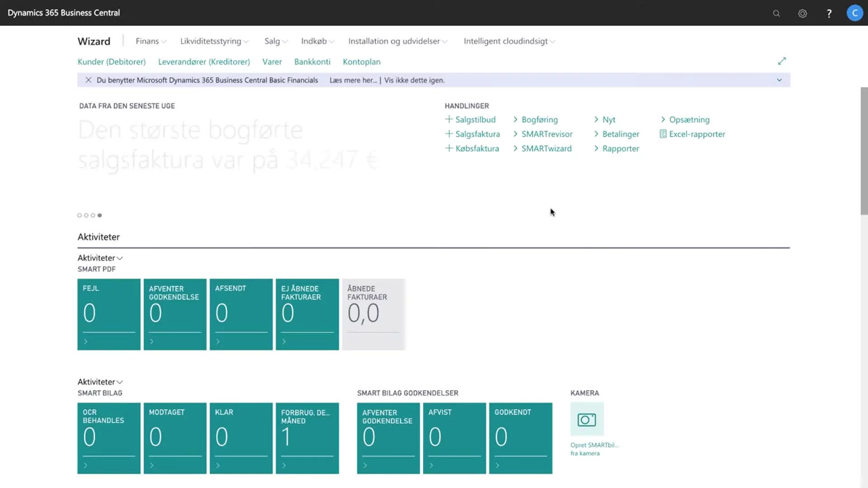Open Installation og udvidelser menu

(398, 41)
